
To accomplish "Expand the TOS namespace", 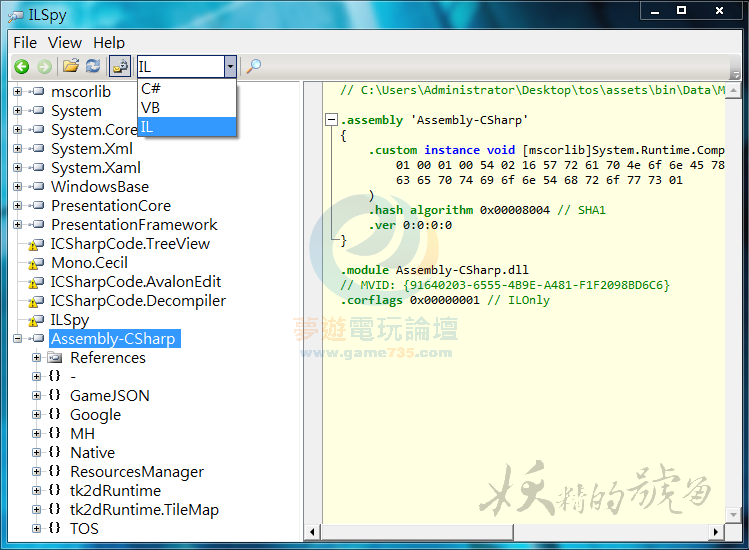I will point(37,528).
